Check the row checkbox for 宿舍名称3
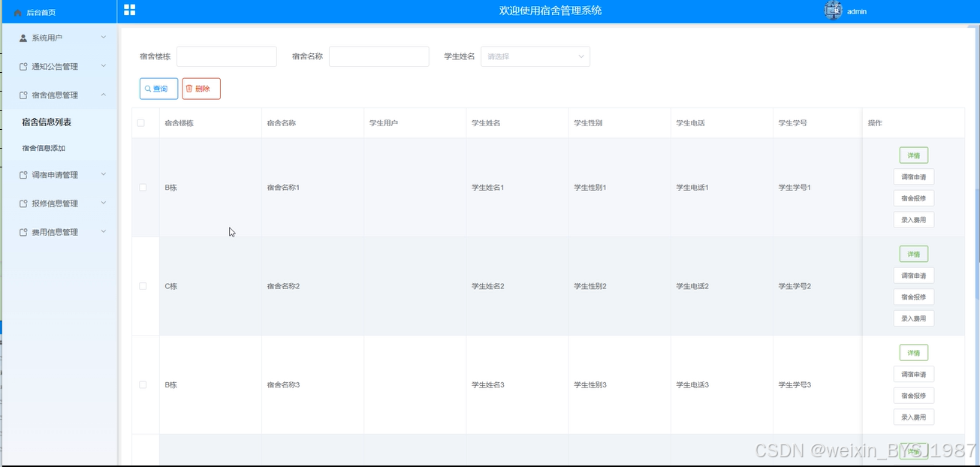980x467 pixels. (143, 384)
